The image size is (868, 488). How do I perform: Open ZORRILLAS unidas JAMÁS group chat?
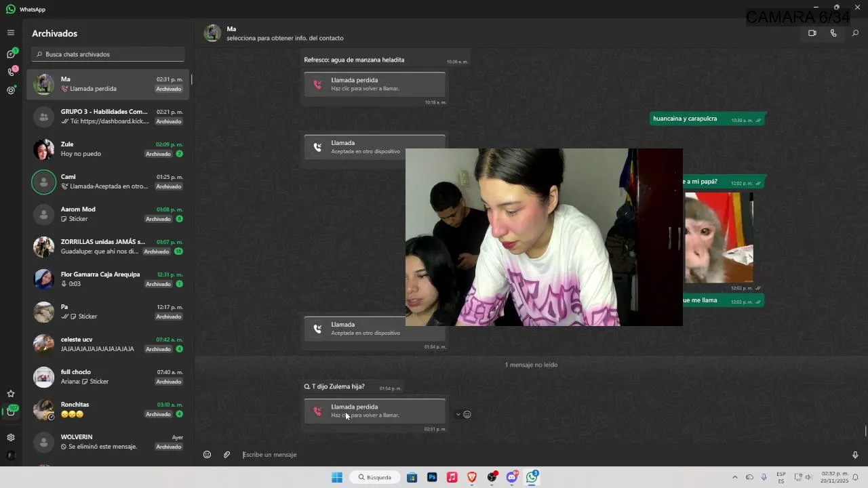pyautogui.click(x=108, y=247)
